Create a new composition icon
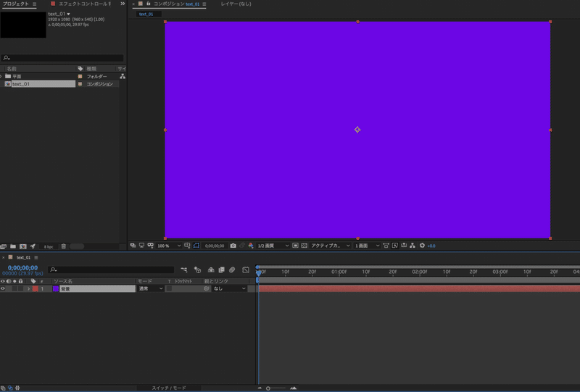 [x=23, y=246]
